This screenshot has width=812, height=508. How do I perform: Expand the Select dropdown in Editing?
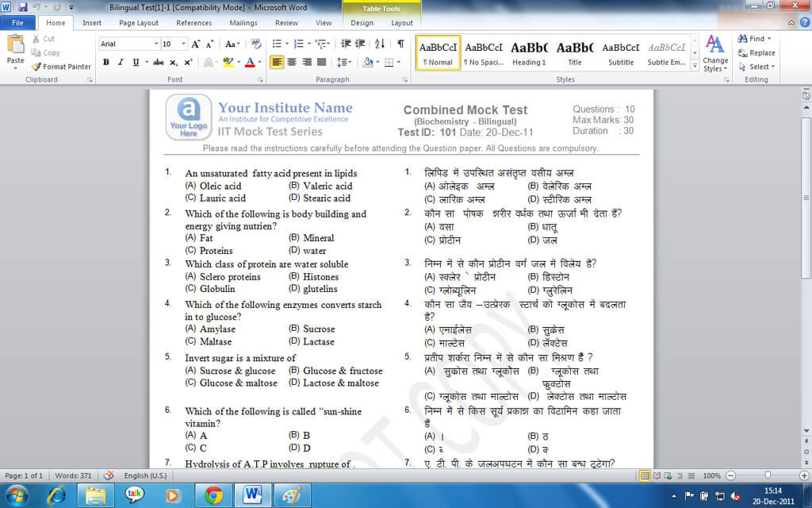click(756, 67)
